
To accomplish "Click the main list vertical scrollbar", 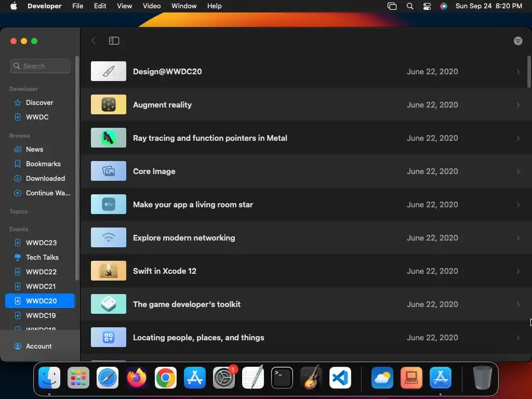I will [529, 72].
